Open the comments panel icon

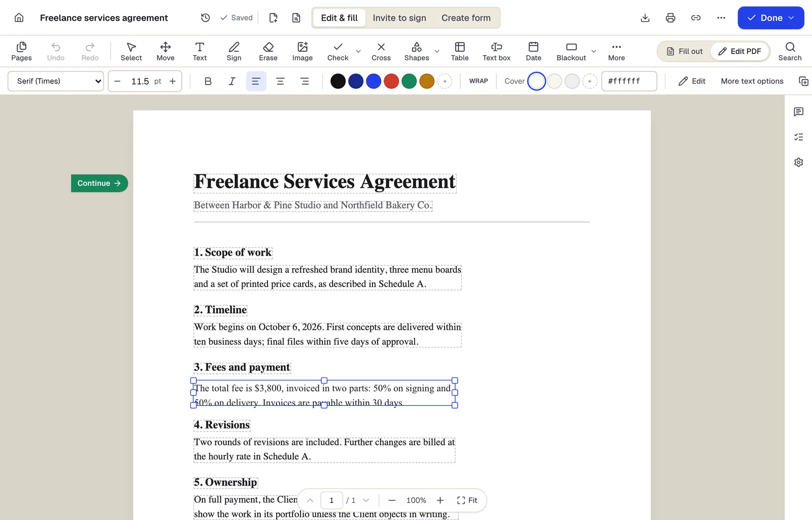coord(799,112)
